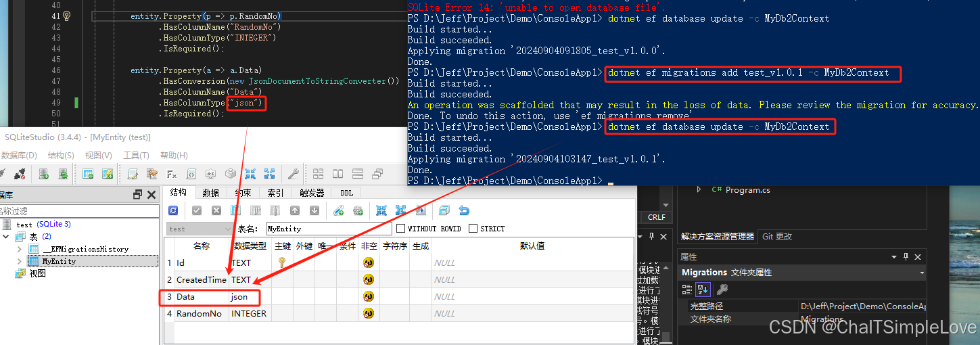Screen dimensions: 980x345
Task: Click the categorized view icon in Properties
Action: click(x=687, y=289)
